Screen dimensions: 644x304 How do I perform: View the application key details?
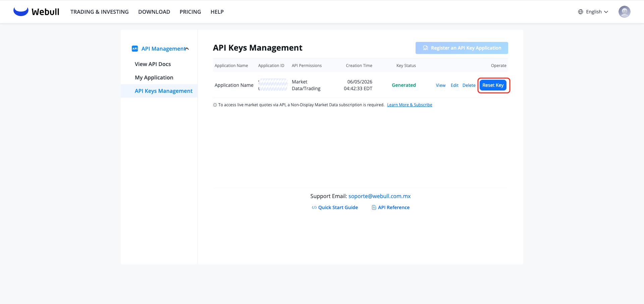(x=441, y=85)
